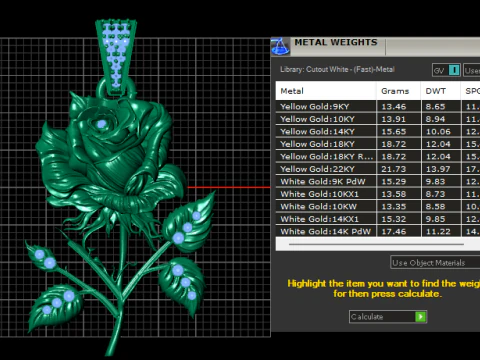
Task: Select the White Gold:14K PdW row
Action: [x=378, y=231]
